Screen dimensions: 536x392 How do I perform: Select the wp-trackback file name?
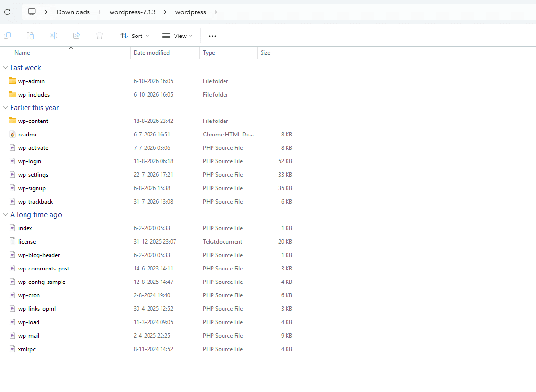(x=36, y=202)
